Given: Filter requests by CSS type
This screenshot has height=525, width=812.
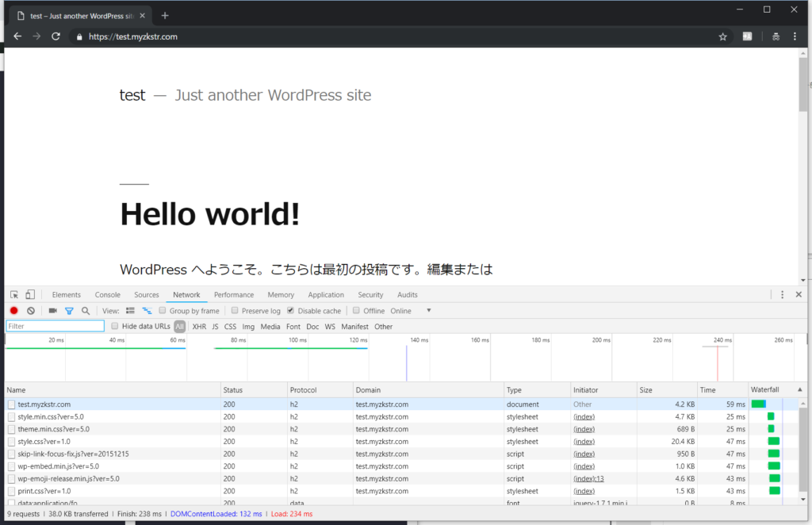Looking at the screenshot, I should 230,327.
